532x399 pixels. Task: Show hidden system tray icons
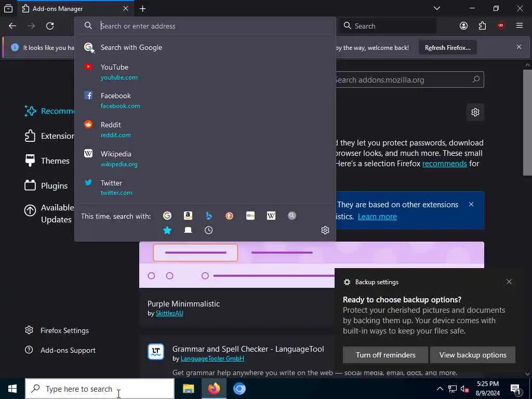[440, 389]
